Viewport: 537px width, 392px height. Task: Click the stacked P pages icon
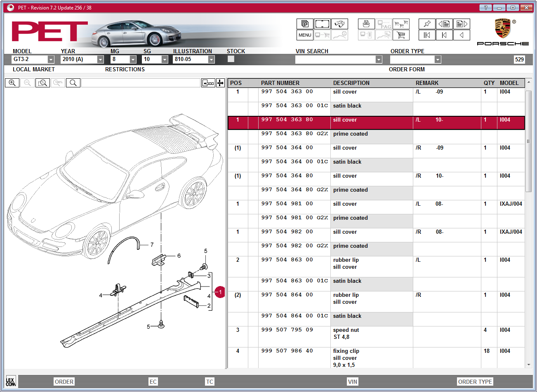(305, 24)
